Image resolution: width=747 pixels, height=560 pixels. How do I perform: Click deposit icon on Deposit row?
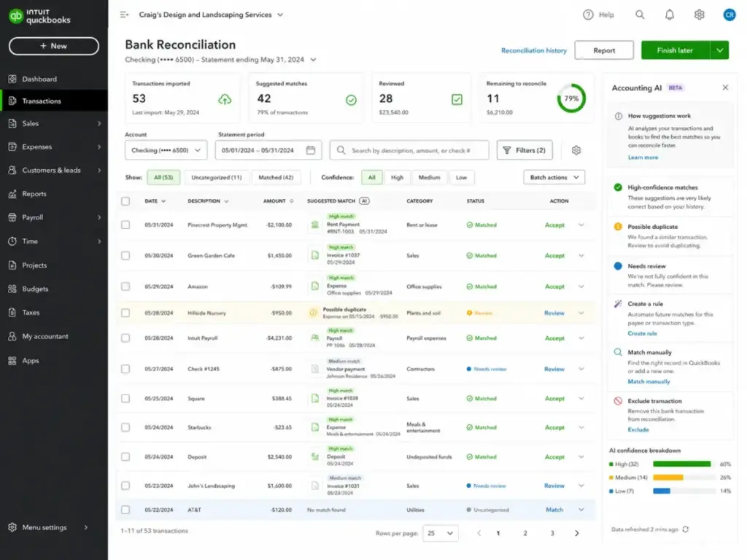(x=315, y=456)
